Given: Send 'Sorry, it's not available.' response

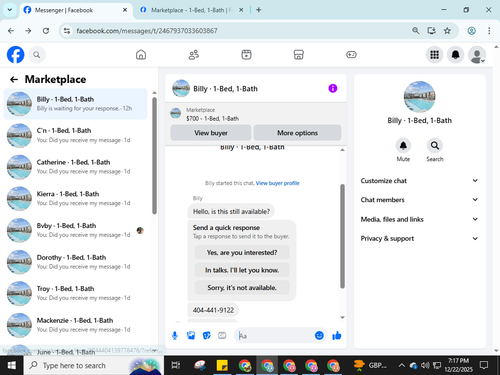Looking at the screenshot, I should tap(242, 288).
